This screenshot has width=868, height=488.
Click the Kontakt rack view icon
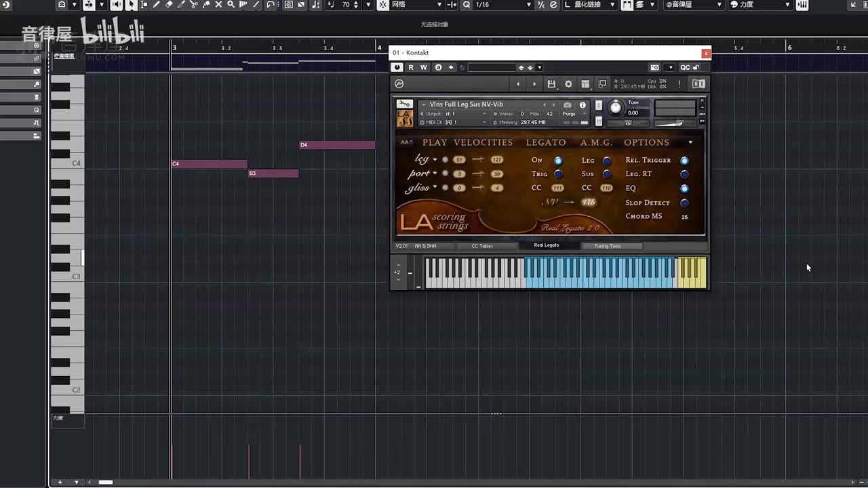tap(585, 84)
